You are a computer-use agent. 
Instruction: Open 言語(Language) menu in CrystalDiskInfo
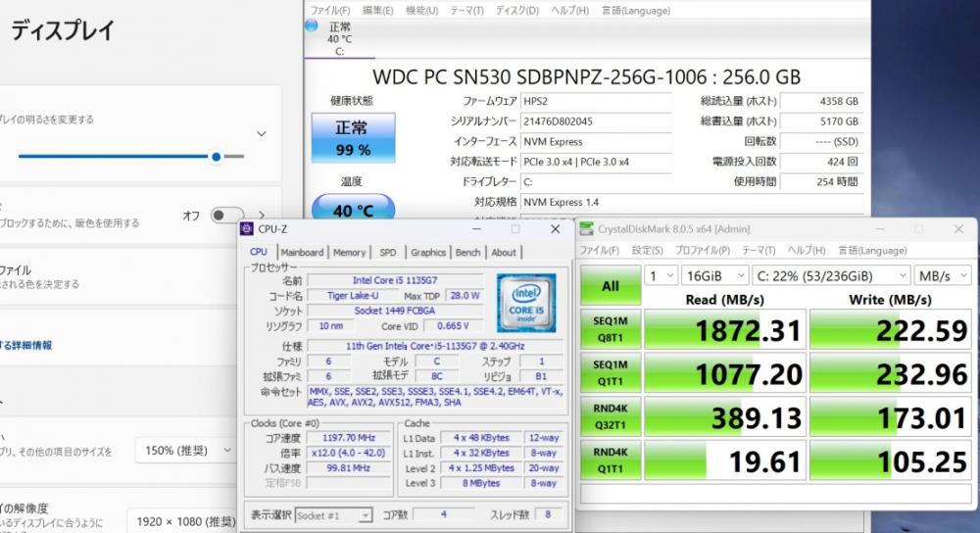click(x=636, y=11)
